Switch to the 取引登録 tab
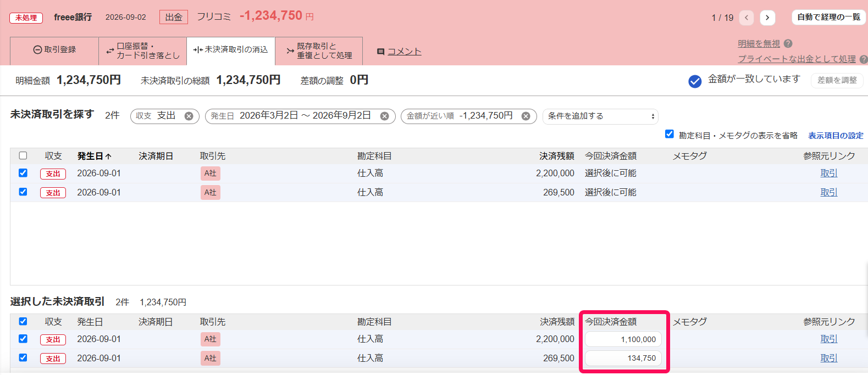 tap(54, 50)
